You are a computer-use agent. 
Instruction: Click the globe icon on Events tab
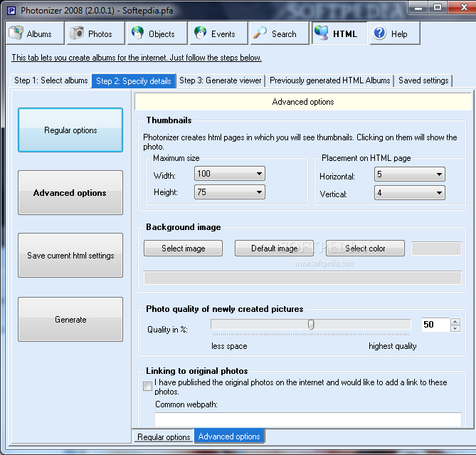tap(201, 33)
